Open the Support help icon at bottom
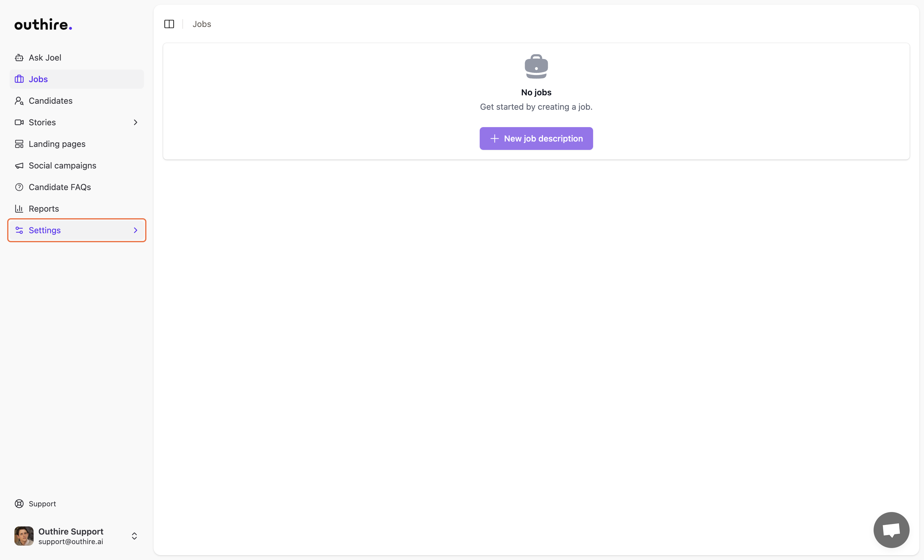The height and width of the screenshot is (560, 924). tap(19, 503)
